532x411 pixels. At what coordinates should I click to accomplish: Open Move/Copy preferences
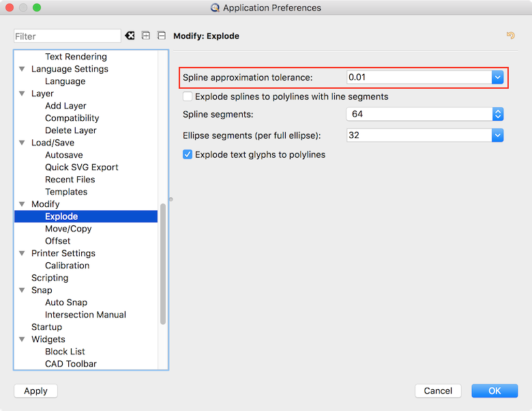click(x=68, y=229)
